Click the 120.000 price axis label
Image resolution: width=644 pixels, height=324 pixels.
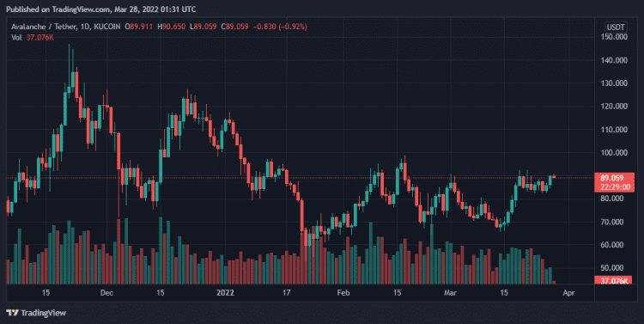[x=614, y=106]
